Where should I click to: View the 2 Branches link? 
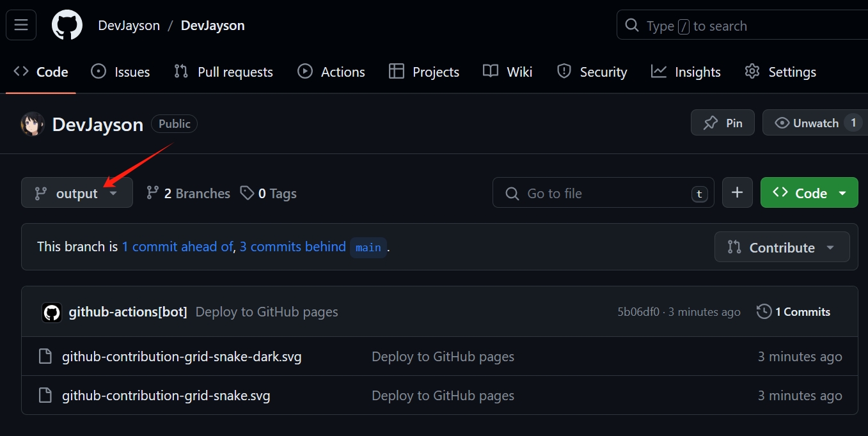click(188, 193)
